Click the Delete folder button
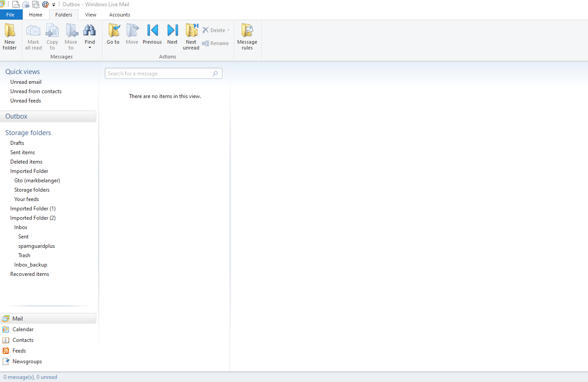The width and height of the screenshot is (588, 382). point(214,30)
